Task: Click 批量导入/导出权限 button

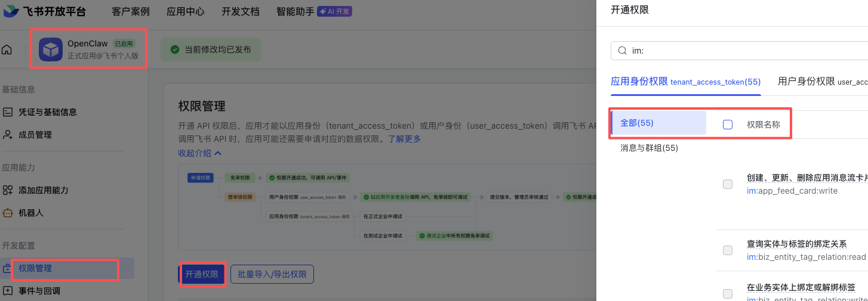Action: point(272,274)
